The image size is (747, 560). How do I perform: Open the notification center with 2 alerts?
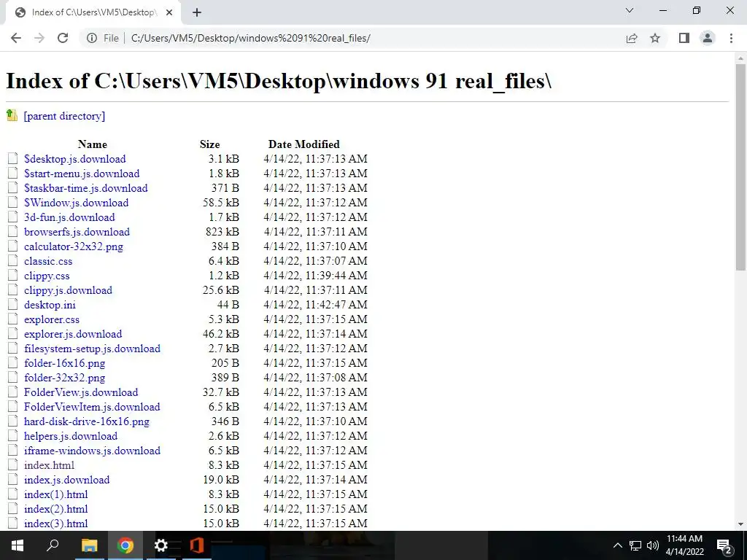[724, 546]
